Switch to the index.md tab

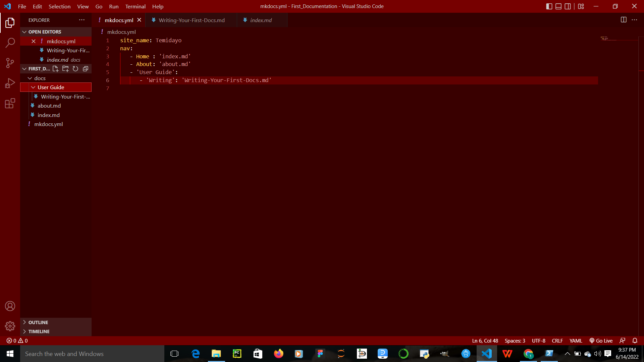click(260, 20)
